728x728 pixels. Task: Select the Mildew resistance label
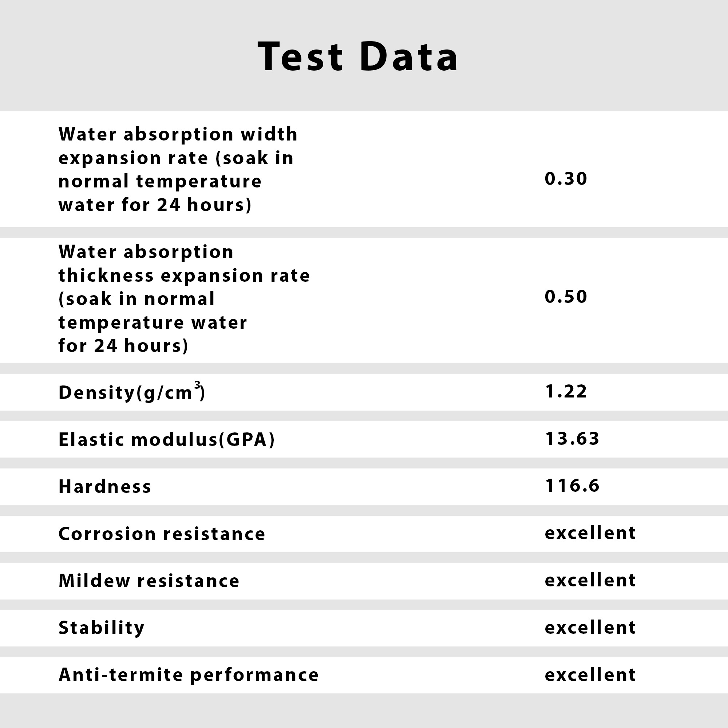pyautogui.click(x=149, y=581)
